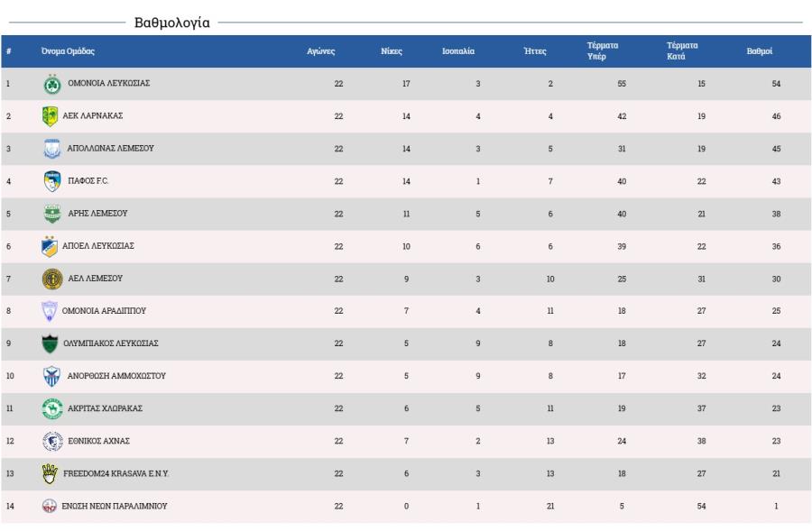This screenshot has width=812, height=531.
Task: Click the Olympiakos Lefkosias crest
Action: (51, 343)
